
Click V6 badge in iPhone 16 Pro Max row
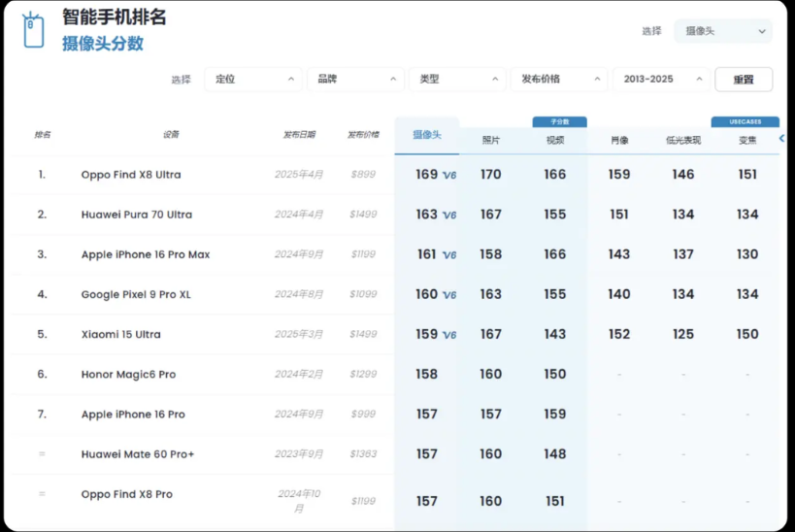(449, 255)
